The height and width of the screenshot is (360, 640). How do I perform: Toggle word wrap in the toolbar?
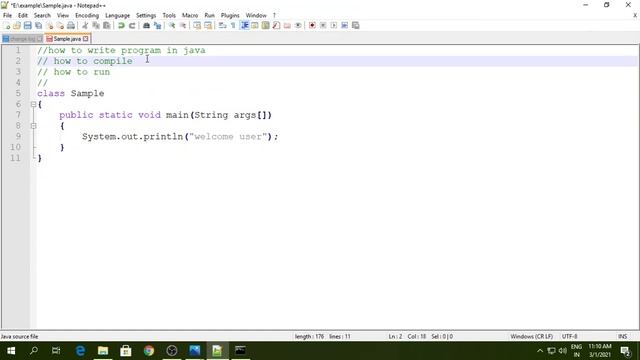[222, 25]
